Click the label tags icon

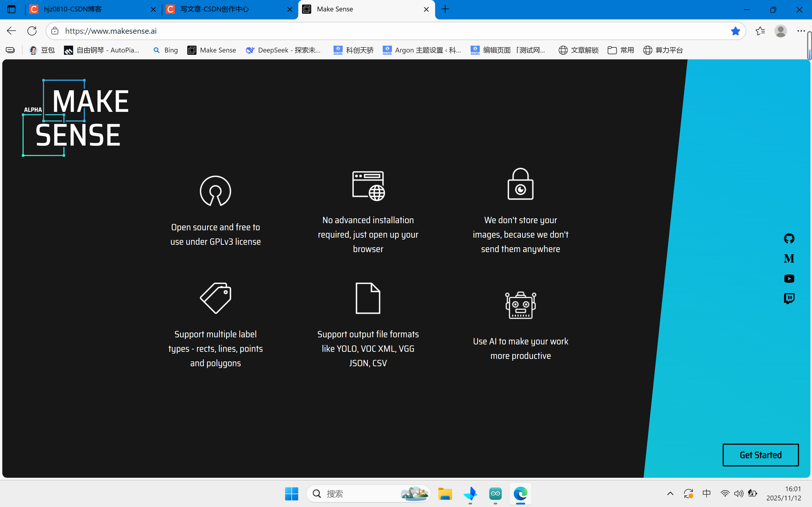[216, 298]
